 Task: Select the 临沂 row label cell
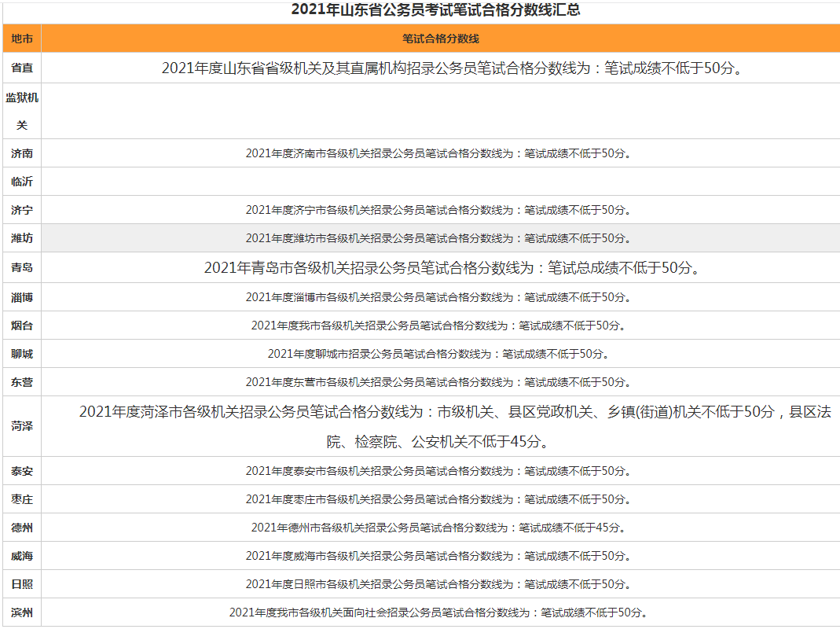(22, 182)
